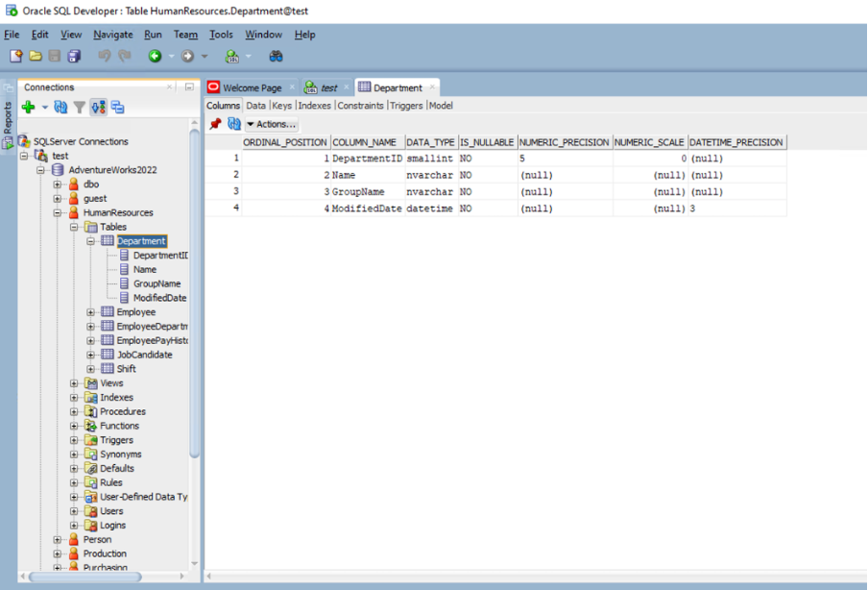
Task: Expand the Person schema node
Action: click(56, 539)
